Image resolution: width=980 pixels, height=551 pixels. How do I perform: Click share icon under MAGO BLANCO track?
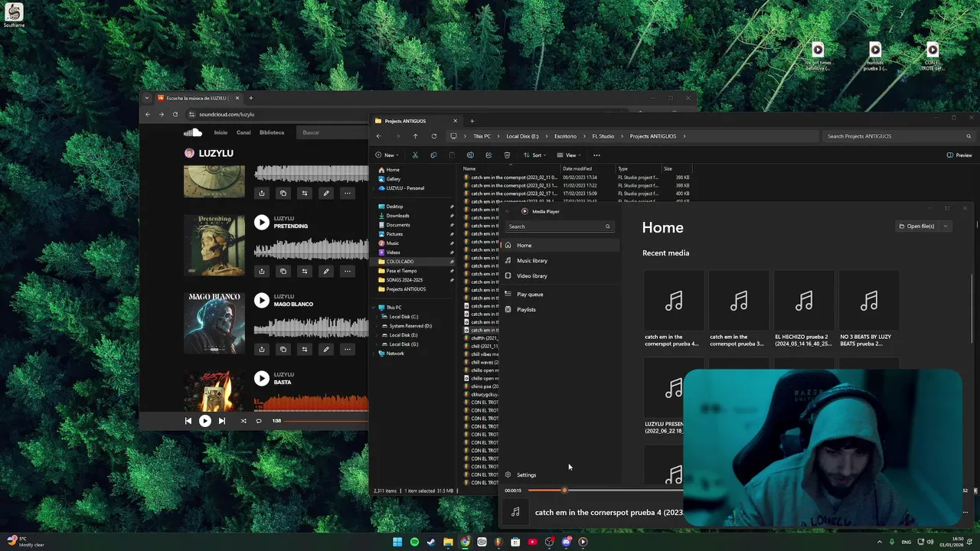[x=262, y=349]
